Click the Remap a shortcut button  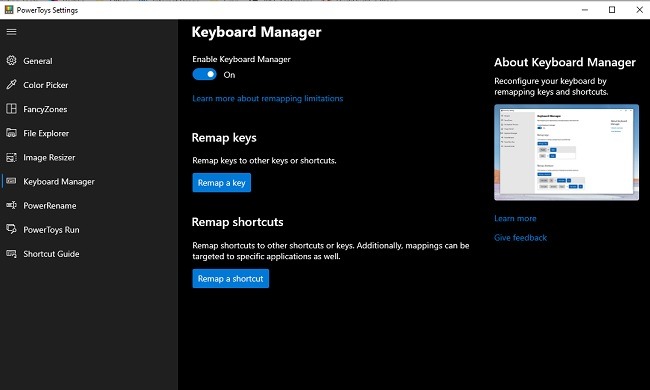230,279
